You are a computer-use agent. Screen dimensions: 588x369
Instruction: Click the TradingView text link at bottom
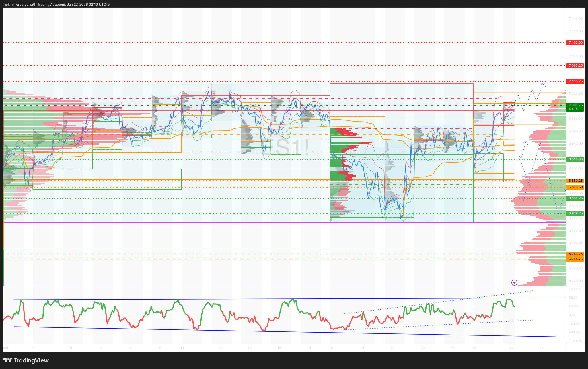click(x=31, y=360)
